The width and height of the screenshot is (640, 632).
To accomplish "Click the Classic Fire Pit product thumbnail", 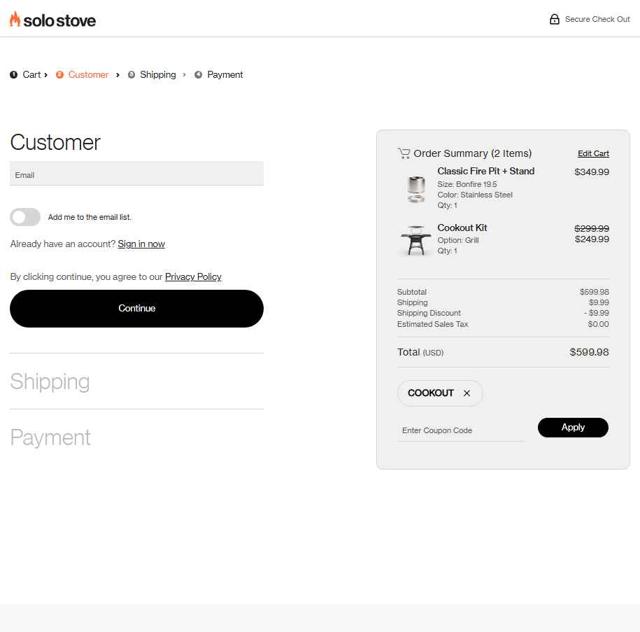I will [415, 188].
